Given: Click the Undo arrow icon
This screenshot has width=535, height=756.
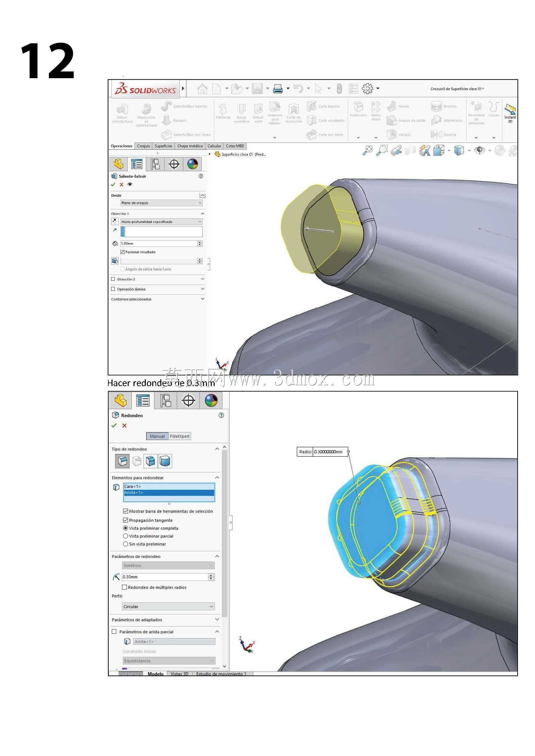Looking at the screenshot, I should [x=298, y=88].
